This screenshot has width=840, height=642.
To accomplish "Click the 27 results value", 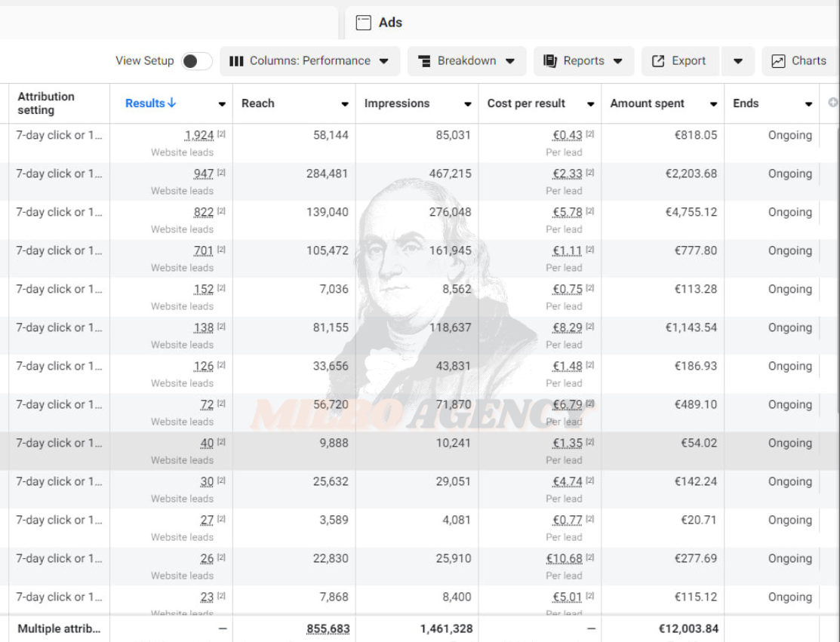I will pyautogui.click(x=207, y=520).
